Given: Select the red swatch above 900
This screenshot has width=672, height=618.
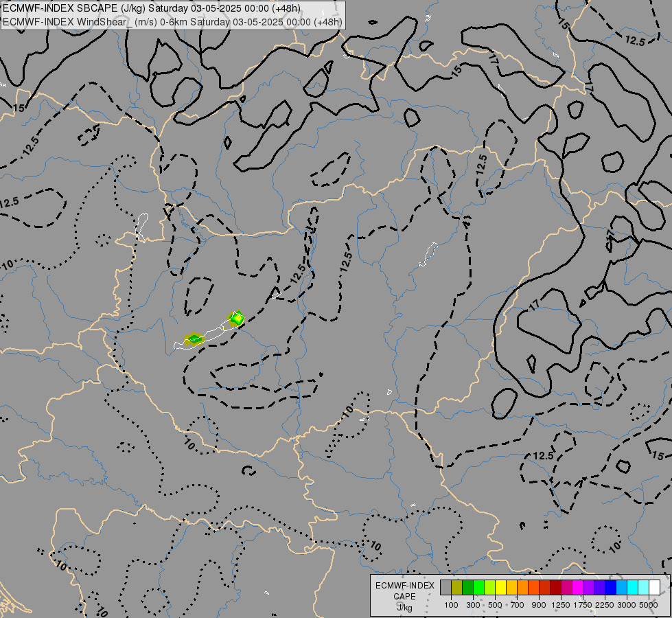Looking at the screenshot, I should click(x=545, y=588).
